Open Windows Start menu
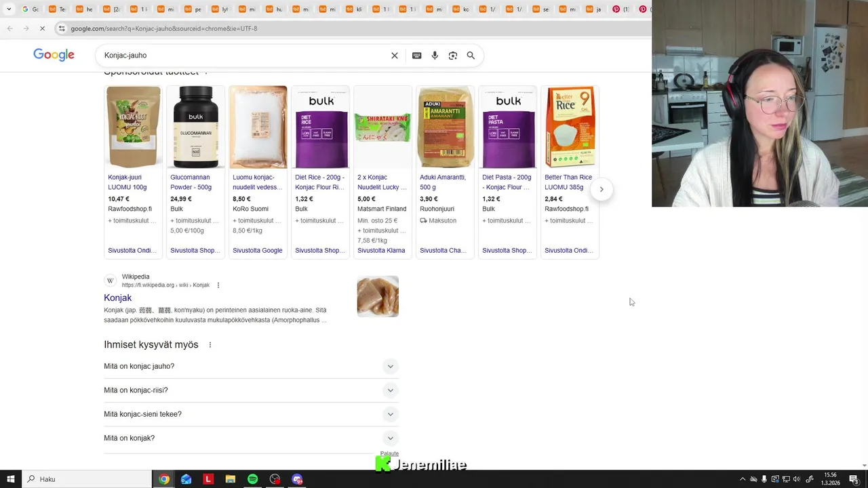Viewport: 868px width, 488px height. (10, 479)
